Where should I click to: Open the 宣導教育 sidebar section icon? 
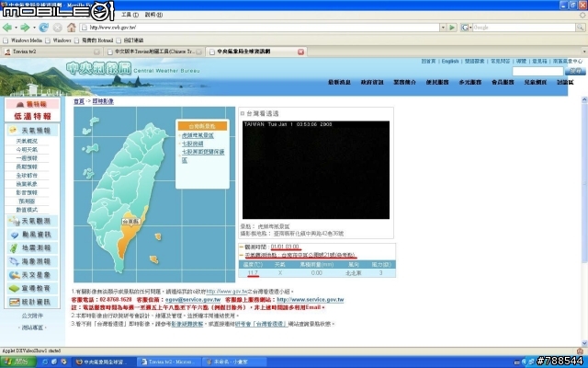click(15, 289)
